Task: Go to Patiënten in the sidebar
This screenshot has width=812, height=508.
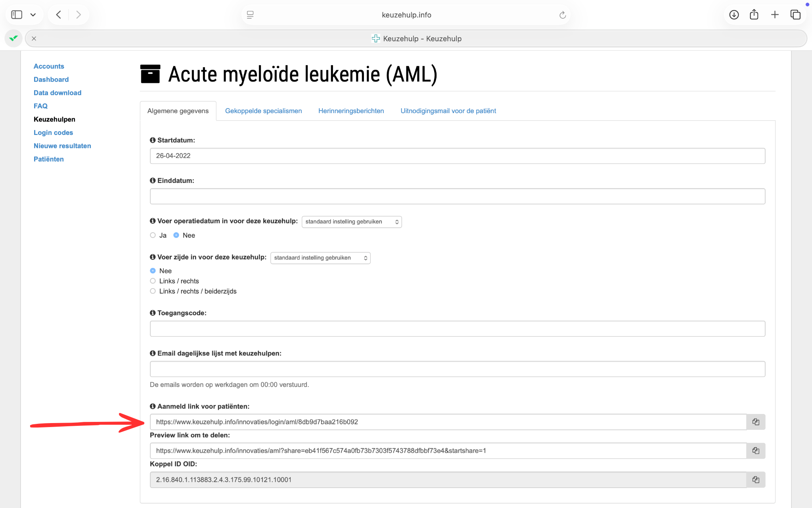Action: click(48, 159)
